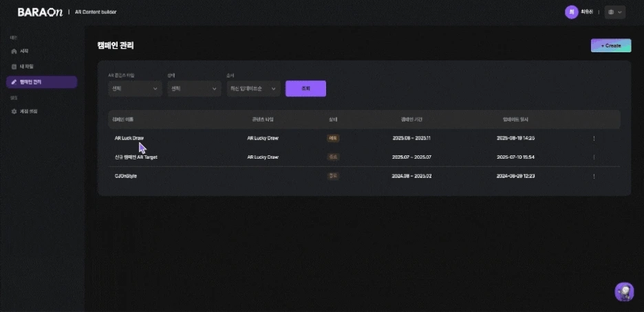Click the BARAOn logo
644x312 pixels.
[40, 12]
